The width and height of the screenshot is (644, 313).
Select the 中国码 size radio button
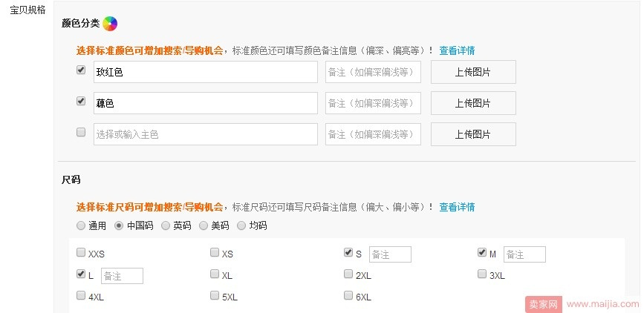coord(119,225)
